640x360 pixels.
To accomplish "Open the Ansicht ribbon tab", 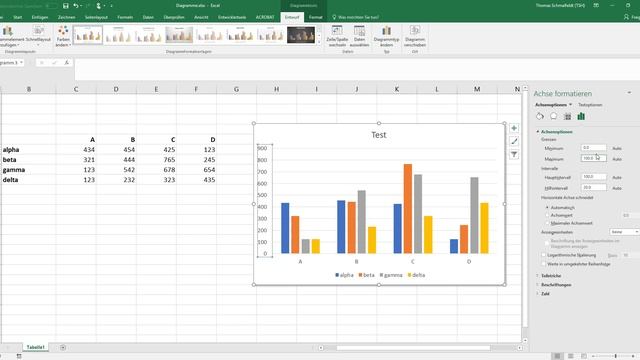I will [x=201, y=17].
